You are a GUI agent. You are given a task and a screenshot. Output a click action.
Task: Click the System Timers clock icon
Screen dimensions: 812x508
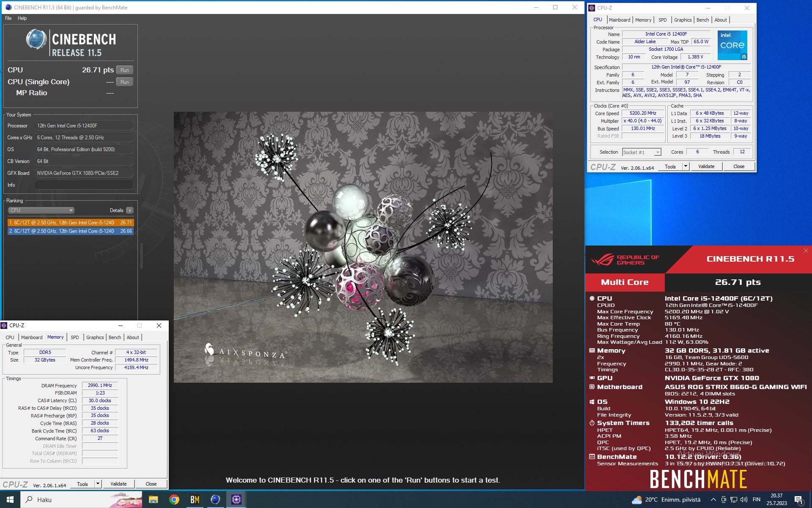[592, 423]
